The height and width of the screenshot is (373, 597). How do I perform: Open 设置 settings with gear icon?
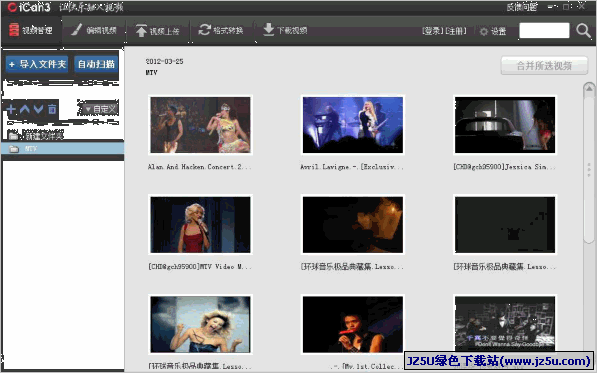click(493, 31)
